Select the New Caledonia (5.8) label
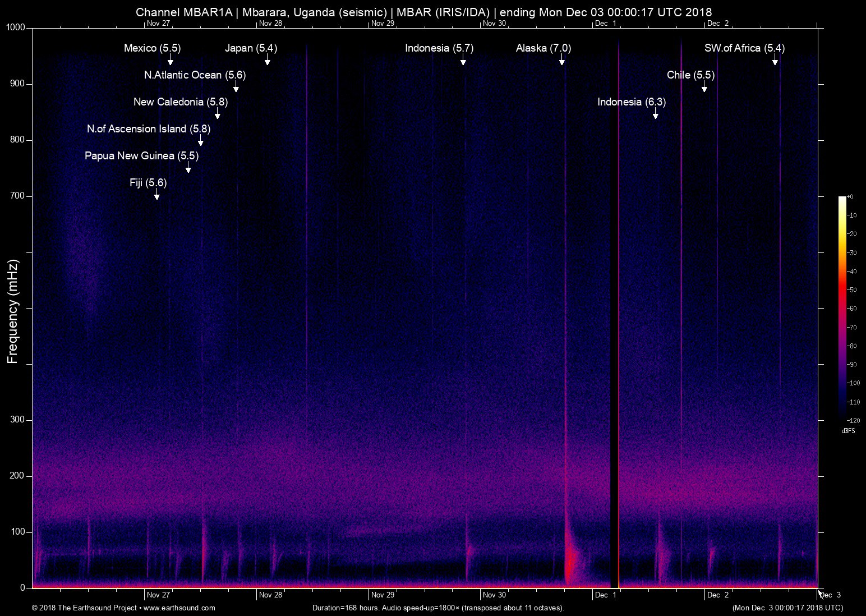The width and height of the screenshot is (866, 616). [181, 102]
